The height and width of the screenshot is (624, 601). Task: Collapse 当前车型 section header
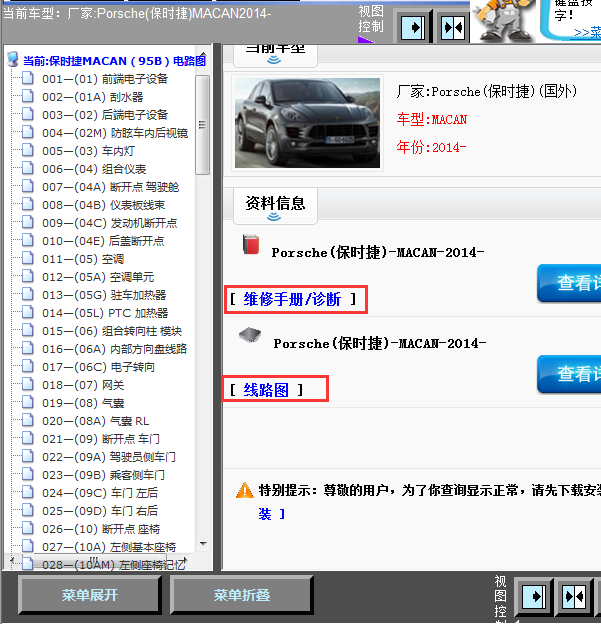point(275,55)
